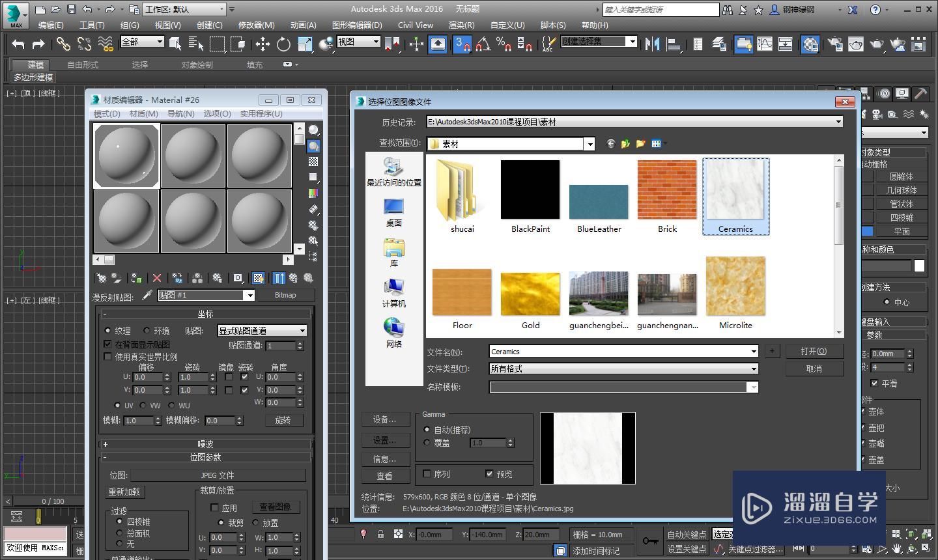
Task: Select the 覆盖 gamma radio button
Action: click(x=427, y=443)
